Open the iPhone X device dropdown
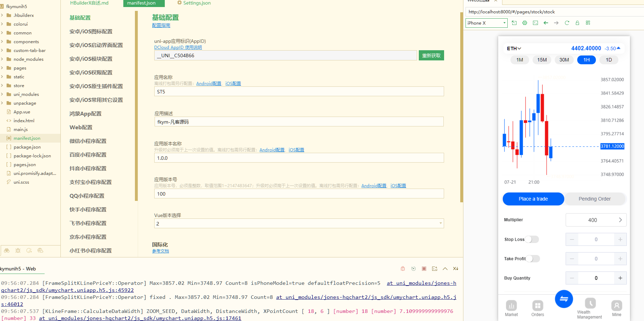 point(486,23)
